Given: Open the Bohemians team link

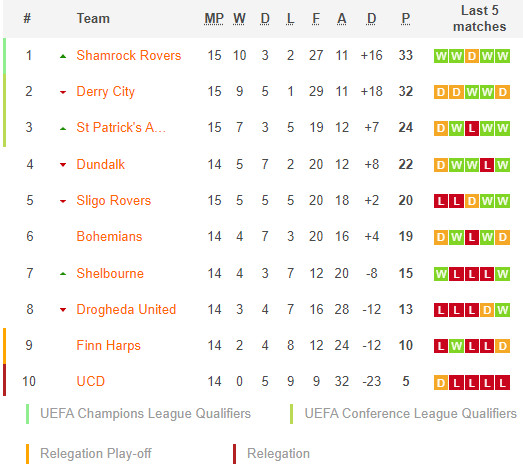Looking at the screenshot, I should tap(109, 237).
